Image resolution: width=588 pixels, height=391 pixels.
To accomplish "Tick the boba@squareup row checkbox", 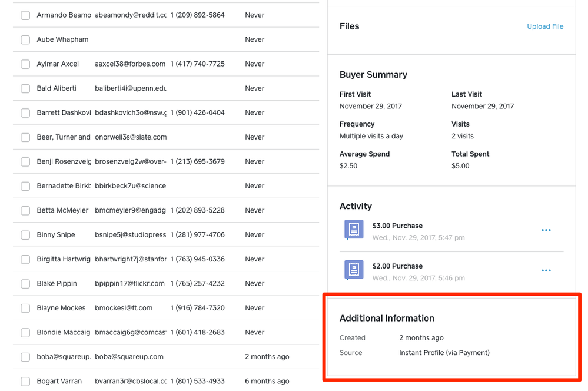I will (25, 357).
